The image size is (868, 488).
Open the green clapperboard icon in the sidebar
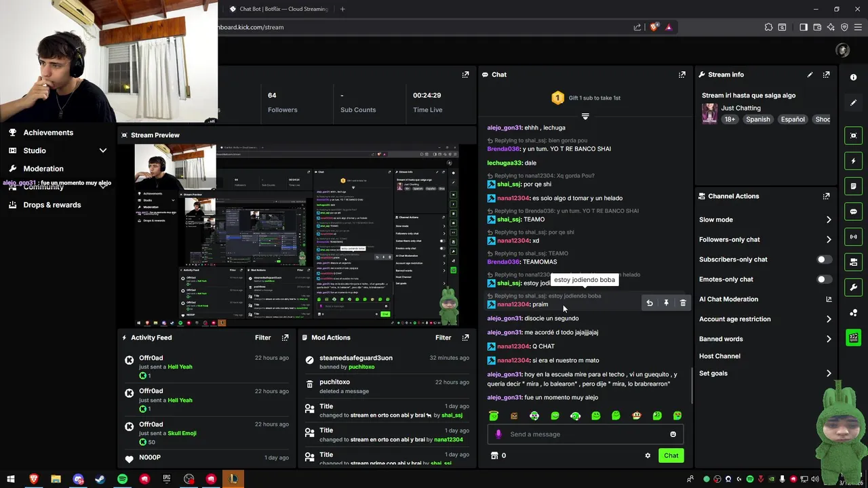point(854,338)
